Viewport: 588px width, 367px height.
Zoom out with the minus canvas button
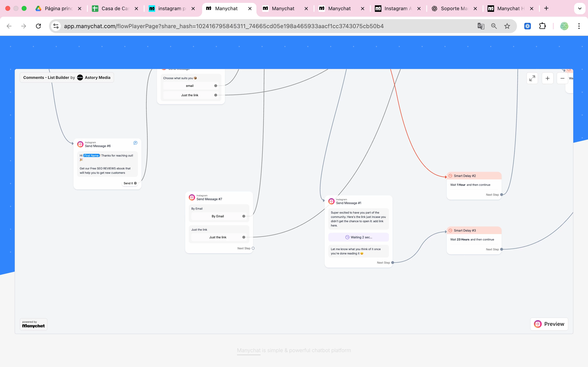click(x=562, y=78)
